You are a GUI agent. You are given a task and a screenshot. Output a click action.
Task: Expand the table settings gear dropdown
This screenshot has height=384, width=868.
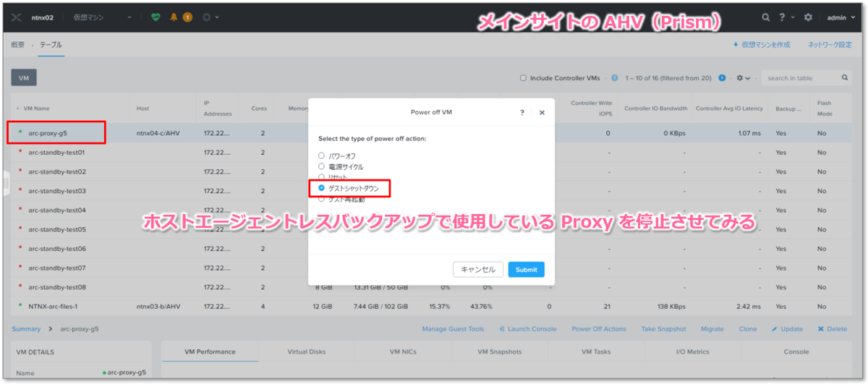[744, 77]
